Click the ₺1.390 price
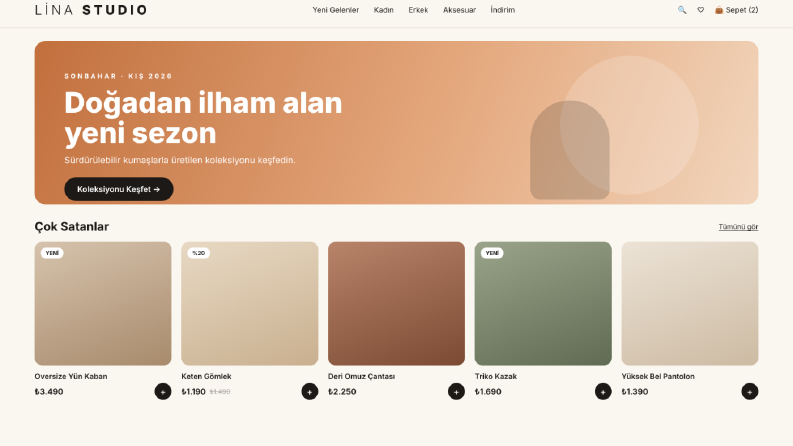The image size is (793, 446). click(635, 391)
